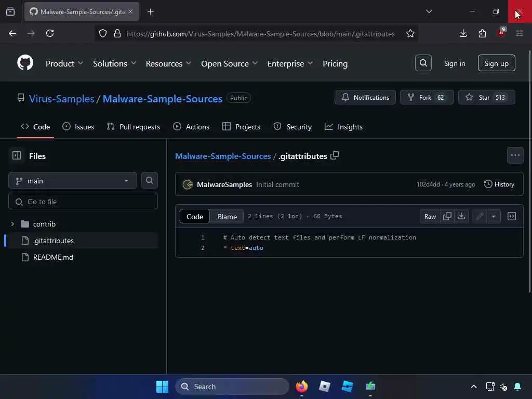Open the symbols panel icon
Image resolution: width=532 pixels, height=399 pixels.
(511, 216)
